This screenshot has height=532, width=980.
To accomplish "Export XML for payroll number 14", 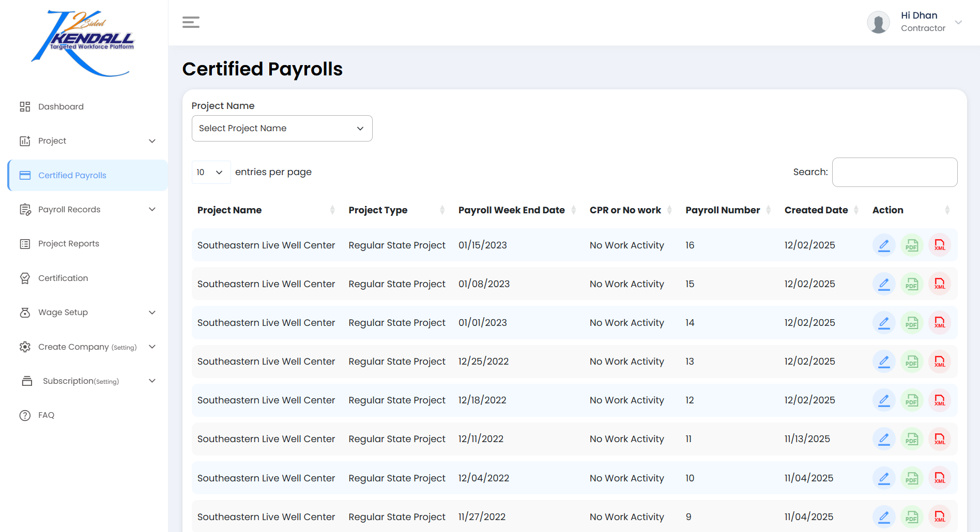I will [x=939, y=323].
